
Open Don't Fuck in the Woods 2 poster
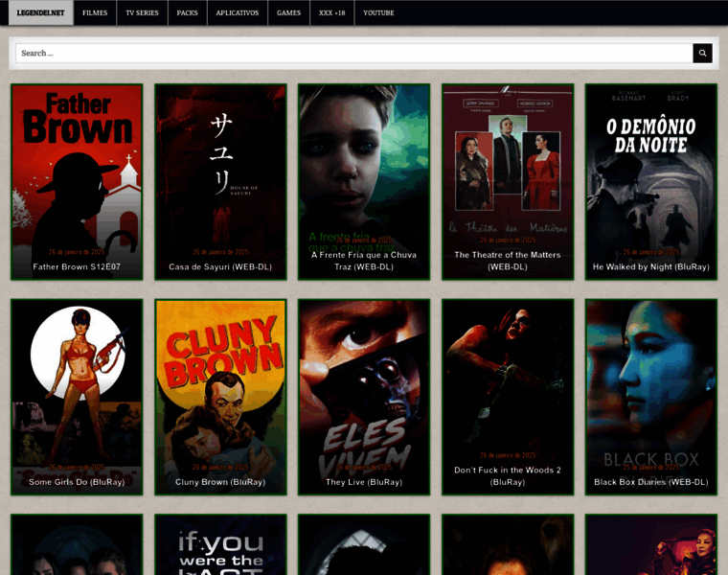508,397
